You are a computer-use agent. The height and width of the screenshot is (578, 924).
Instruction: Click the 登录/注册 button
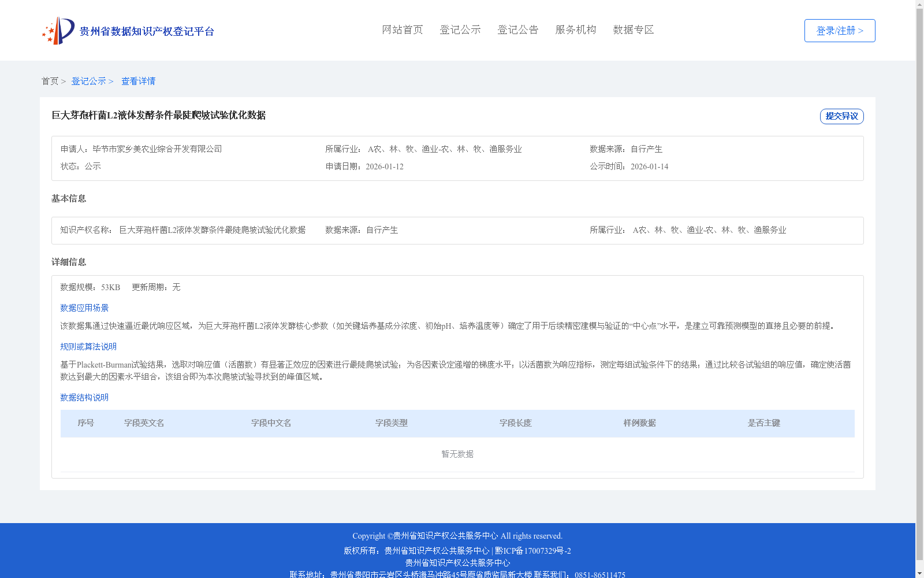(x=840, y=31)
